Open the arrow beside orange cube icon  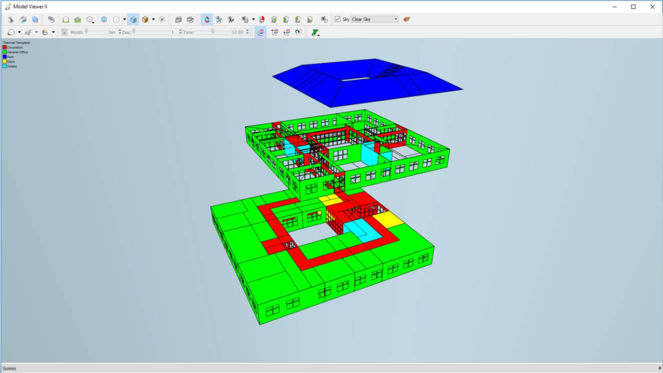(x=153, y=19)
